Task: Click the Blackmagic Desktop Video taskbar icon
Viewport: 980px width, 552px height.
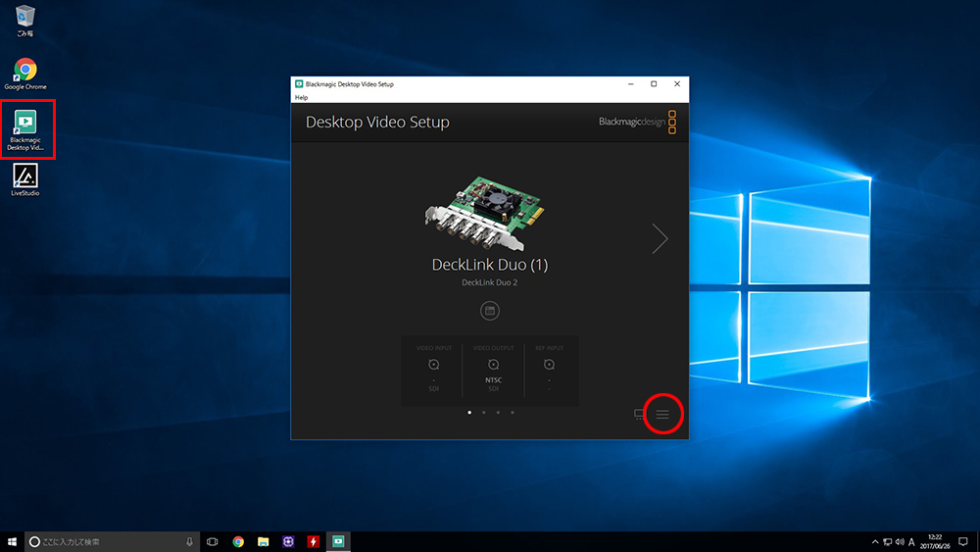Action: click(x=338, y=541)
